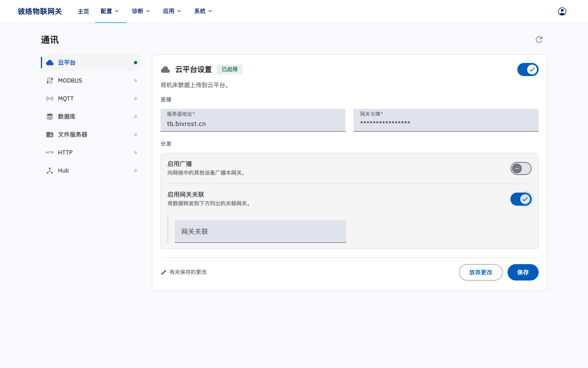The width and height of the screenshot is (588, 368).
Task: Click the cloud icon in 云平台 sidebar row
Action: (x=50, y=63)
